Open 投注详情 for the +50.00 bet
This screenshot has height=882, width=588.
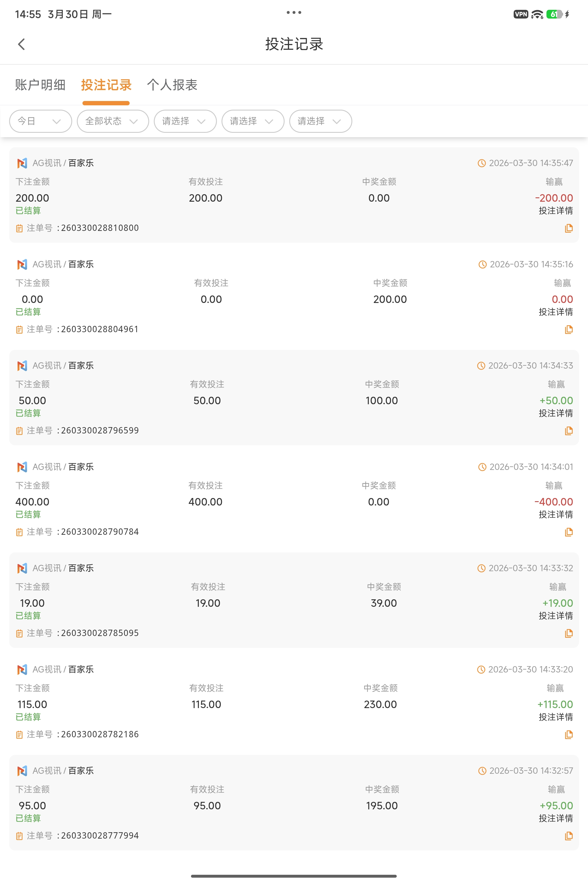(555, 413)
